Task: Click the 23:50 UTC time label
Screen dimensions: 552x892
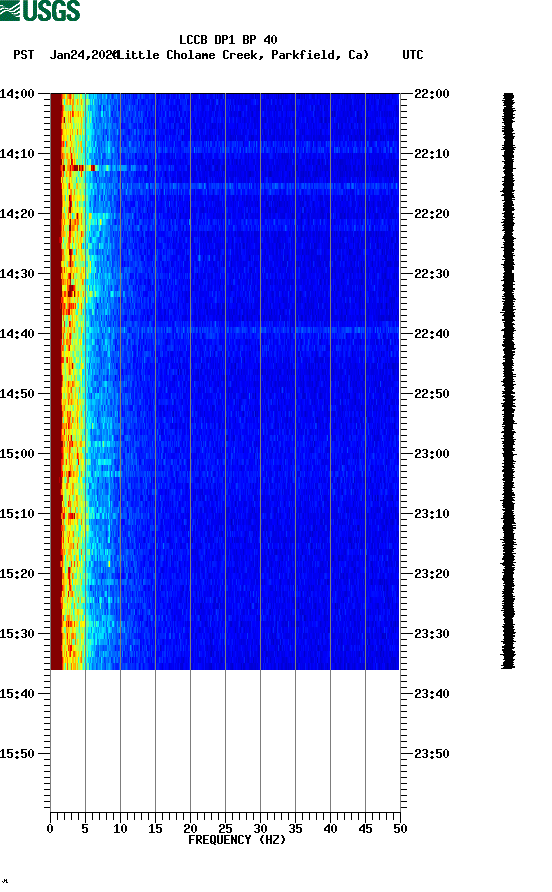Action: tap(432, 754)
